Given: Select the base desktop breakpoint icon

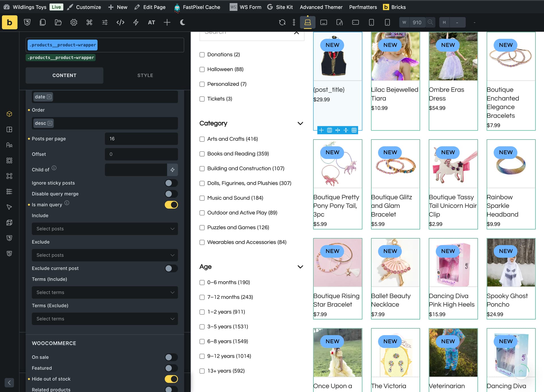Looking at the screenshot, I should [x=308, y=22].
